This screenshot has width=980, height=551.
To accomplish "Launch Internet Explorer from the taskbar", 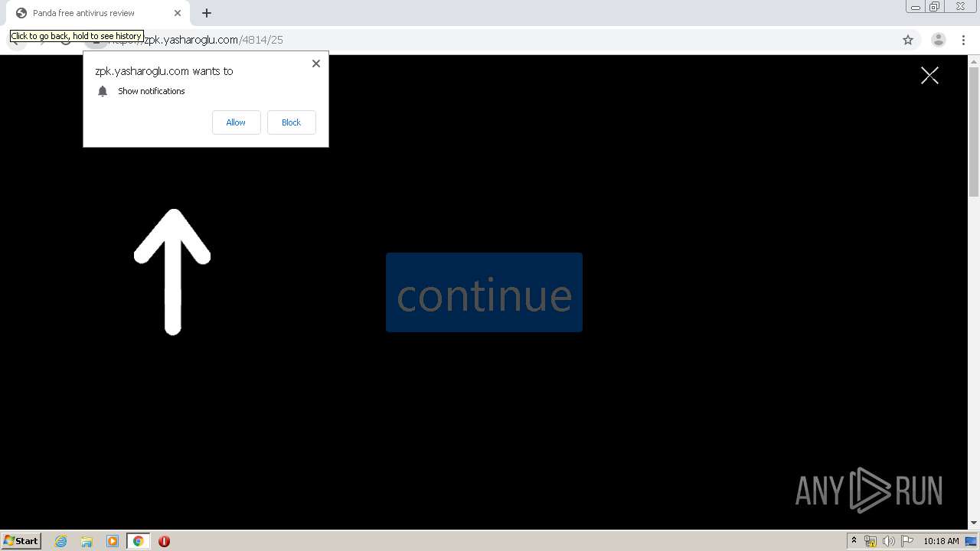I will [61, 541].
